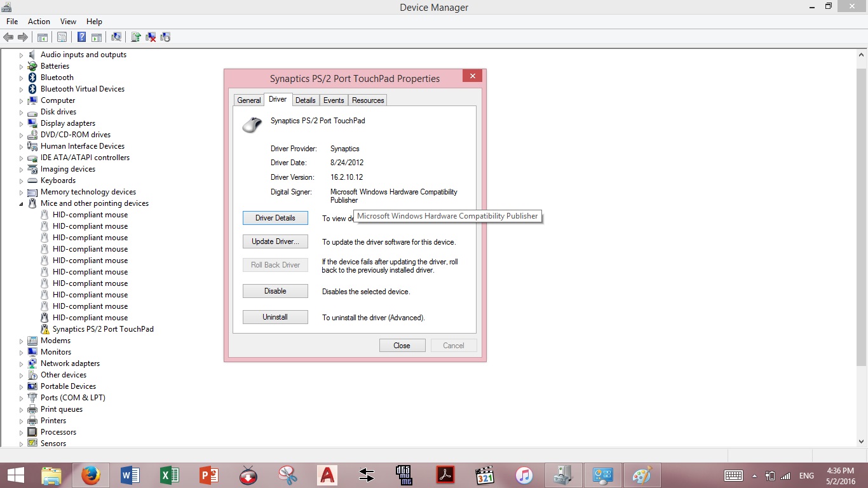Open the Action menu
The height and width of the screenshot is (488, 868).
coord(39,21)
